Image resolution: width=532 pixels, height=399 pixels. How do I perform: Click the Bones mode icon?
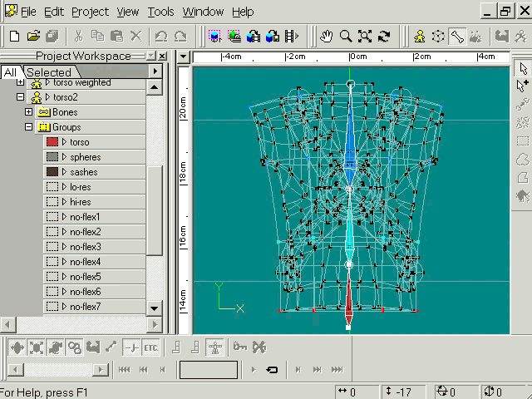(457, 37)
